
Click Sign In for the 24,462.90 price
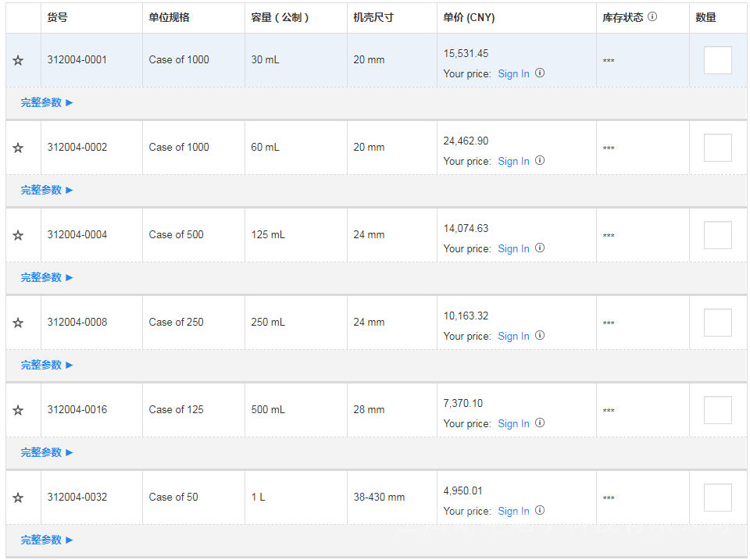click(513, 161)
